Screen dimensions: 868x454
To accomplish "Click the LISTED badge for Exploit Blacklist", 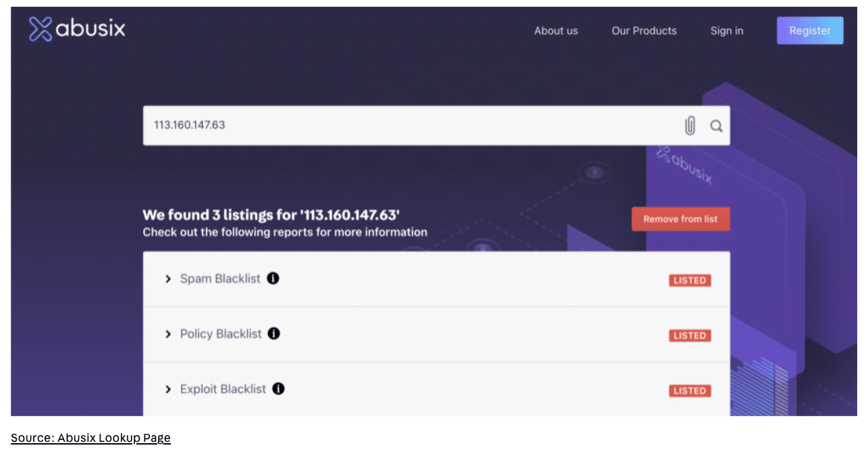I will click(x=690, y=390).
